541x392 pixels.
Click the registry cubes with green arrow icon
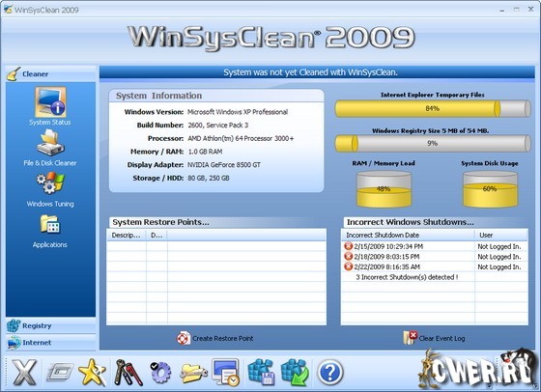(x=295, y=373)
